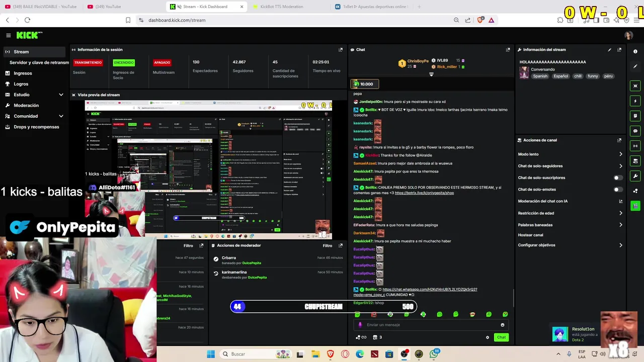Open Configurar objetivos options arrow
The width and height of the screenshot is (644, 362).
[x=620, y=245]
